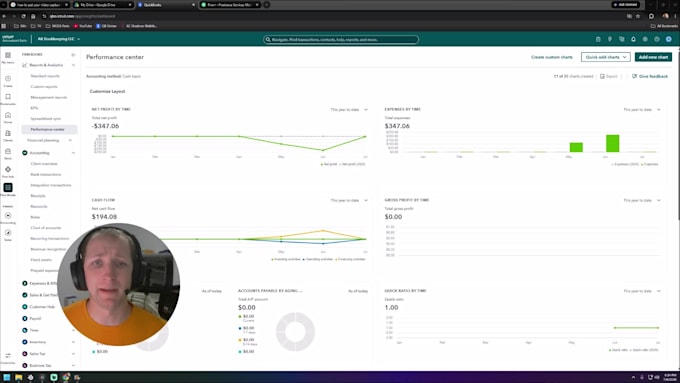This screenshot has width=680, height=383.
Task: Click the Chrome icon on the taskbar
Action: coord(65,377)
